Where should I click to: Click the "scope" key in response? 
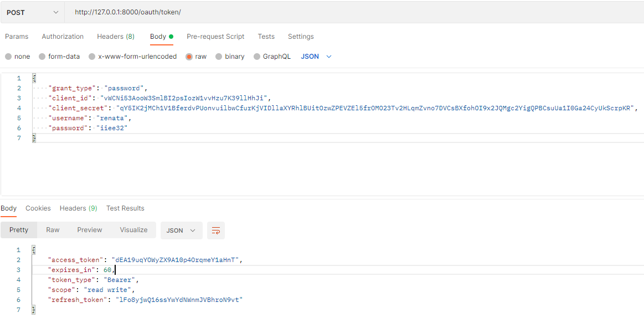61,290
